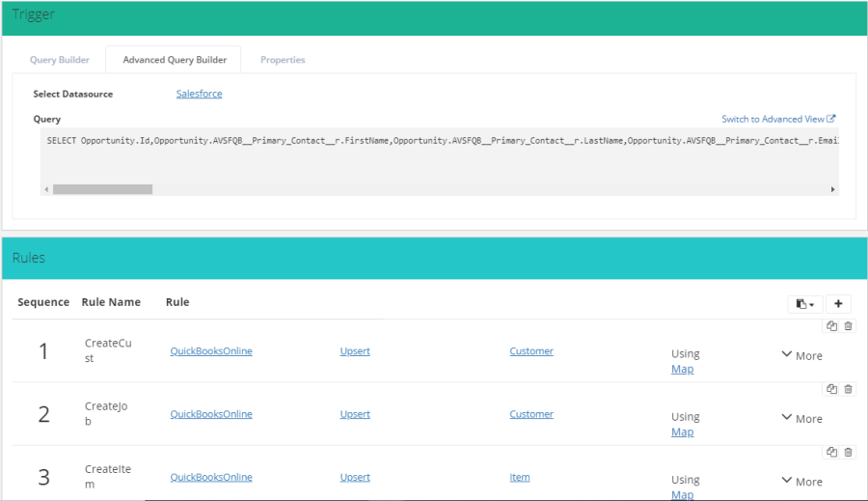
Task: Click the query horizontal scrollbar thumb
Action: pos(102,190)
